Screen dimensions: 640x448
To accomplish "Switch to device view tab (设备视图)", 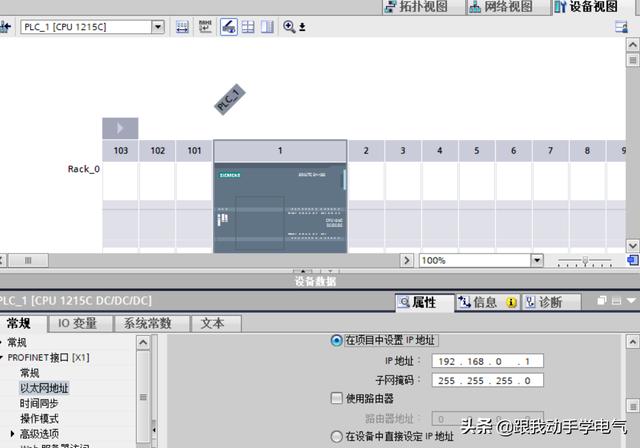I will (587, 7).
